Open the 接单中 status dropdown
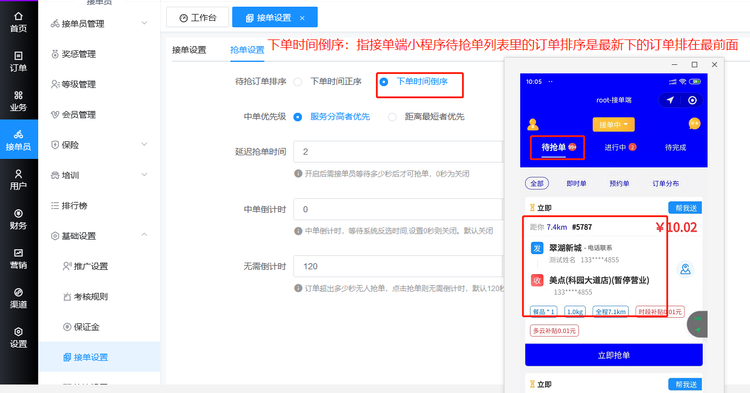 pos(614,124)
